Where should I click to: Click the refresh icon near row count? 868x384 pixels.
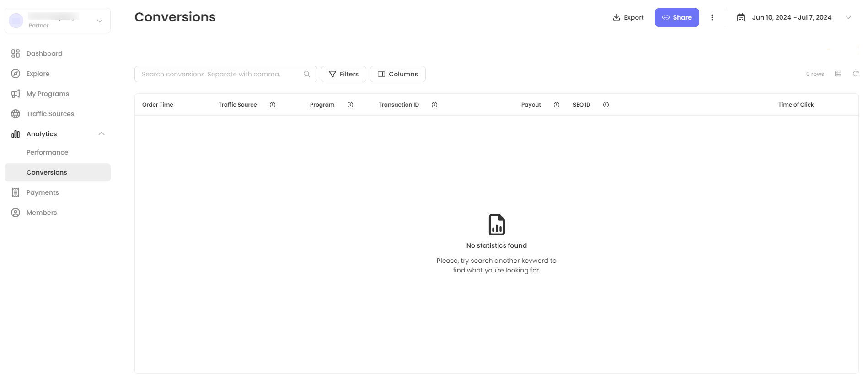pyautogui.click(x=855, y=74)
